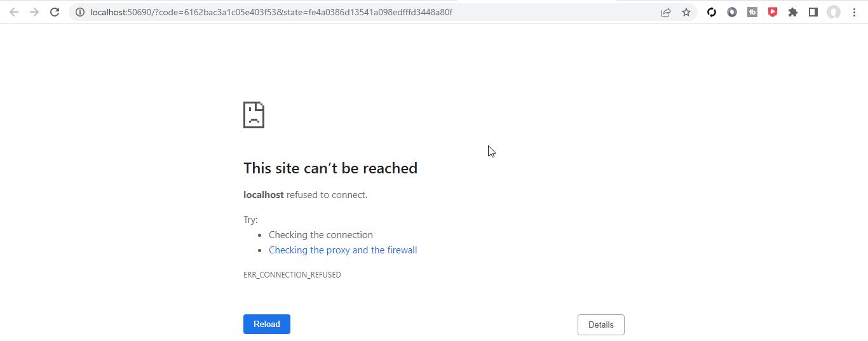Bookmark this page with the star icon
This screenshot has height=341, width=868.
(x=686, y=12)
